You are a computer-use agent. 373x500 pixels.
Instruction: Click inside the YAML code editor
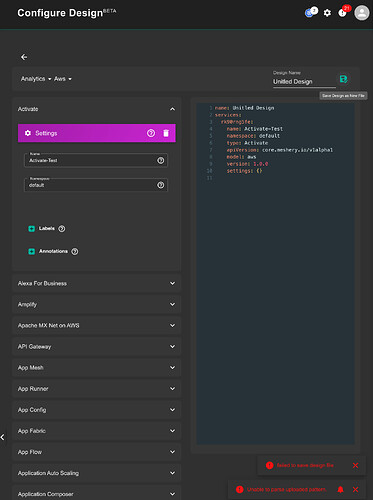click(275, 273)
